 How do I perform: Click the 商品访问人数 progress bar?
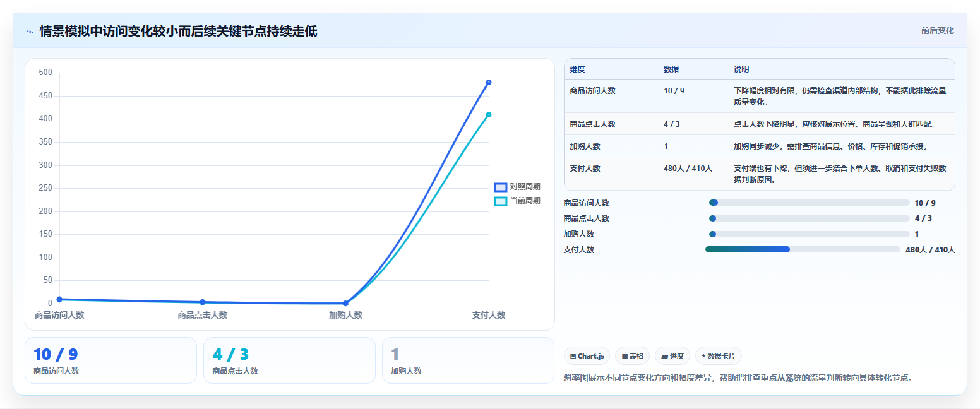pyautogui.click(x=810, y=203)
